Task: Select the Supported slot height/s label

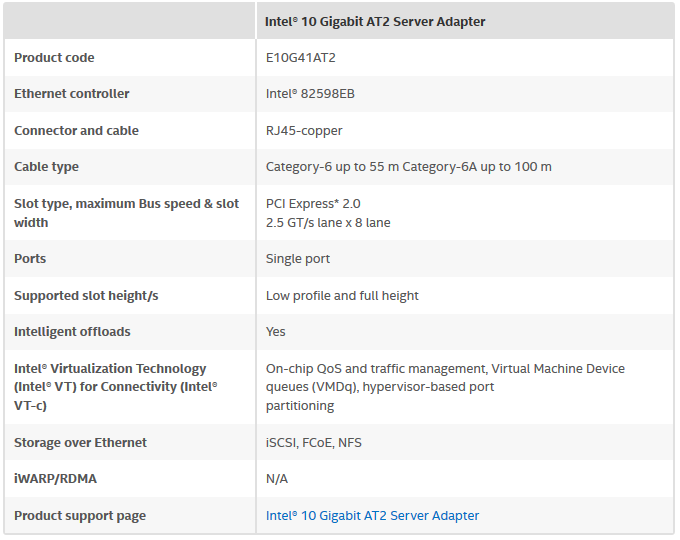Action: coord(86,295)
